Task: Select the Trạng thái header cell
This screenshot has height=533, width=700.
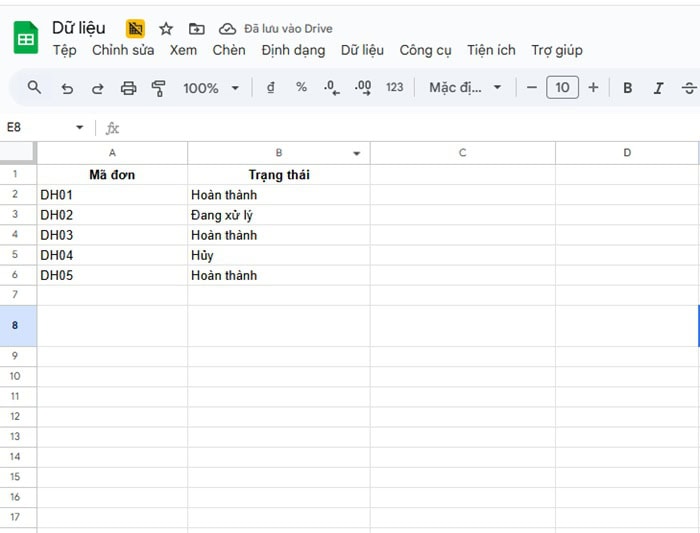Action: pos(279,175)
